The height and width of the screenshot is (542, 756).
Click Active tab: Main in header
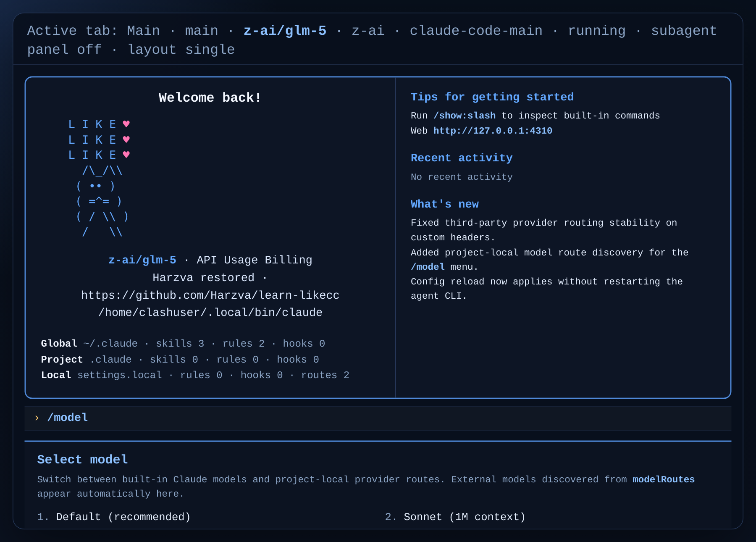(x=94, y=31)
